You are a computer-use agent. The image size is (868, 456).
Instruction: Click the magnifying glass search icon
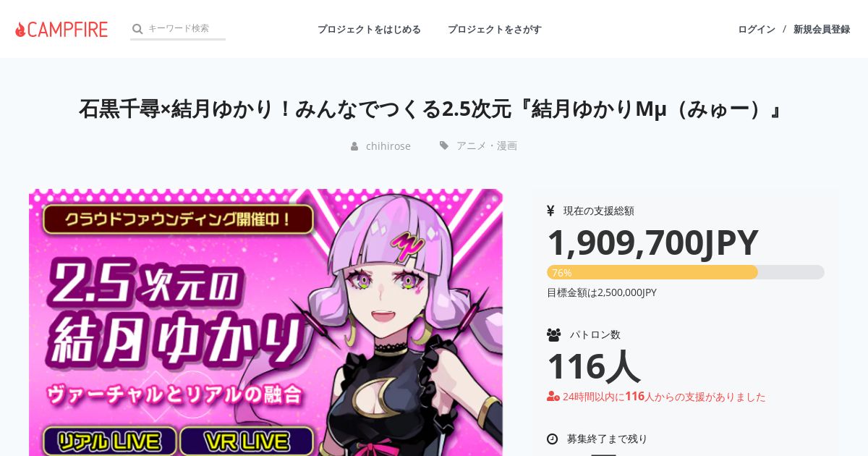coord(137,29)
